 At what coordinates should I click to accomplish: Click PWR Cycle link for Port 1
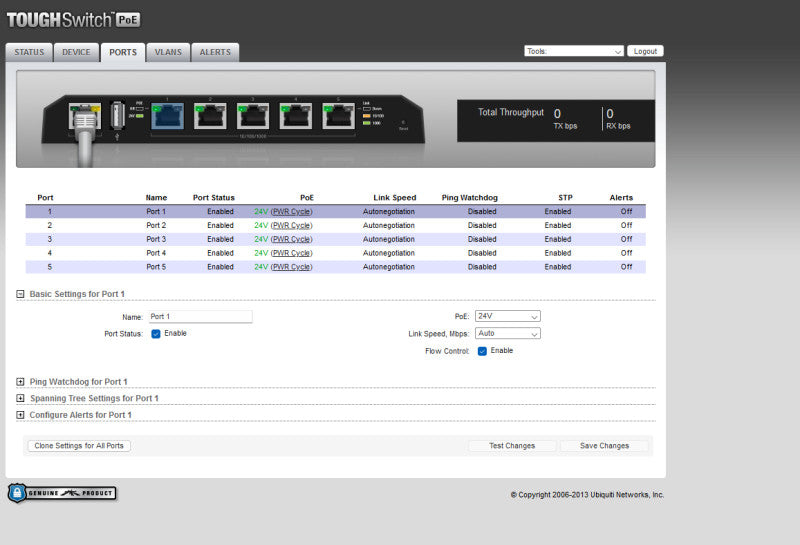click(x=291, y=211)
